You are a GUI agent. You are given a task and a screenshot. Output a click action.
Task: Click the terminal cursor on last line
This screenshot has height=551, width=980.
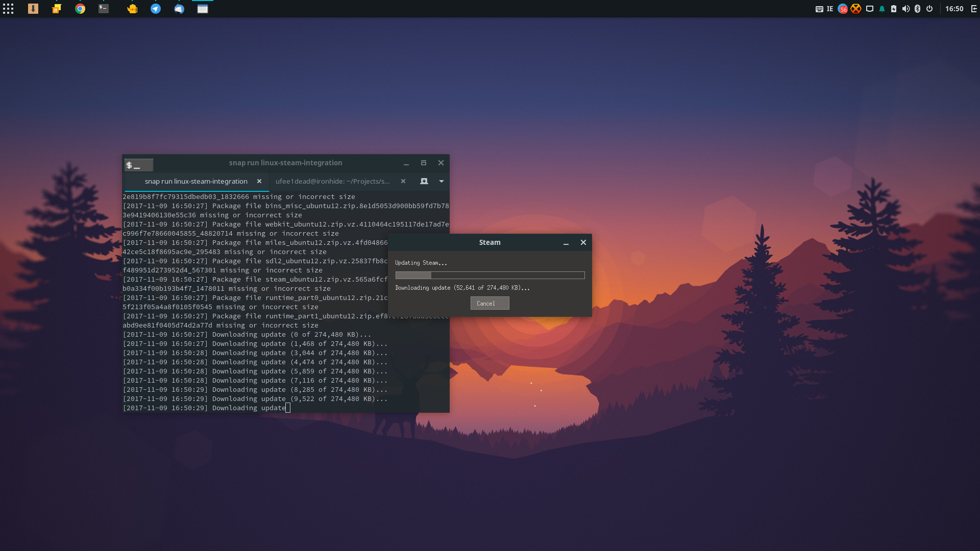coord(288,408)
